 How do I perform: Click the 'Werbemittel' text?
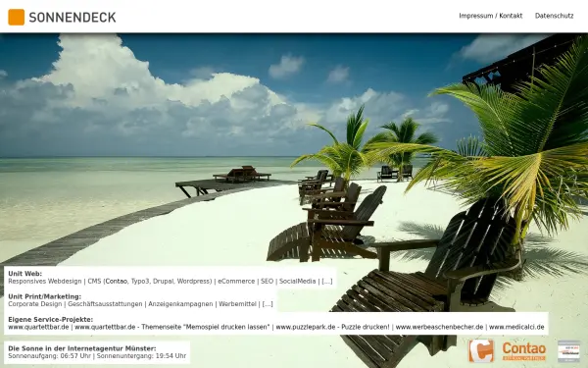click(237, 304)
